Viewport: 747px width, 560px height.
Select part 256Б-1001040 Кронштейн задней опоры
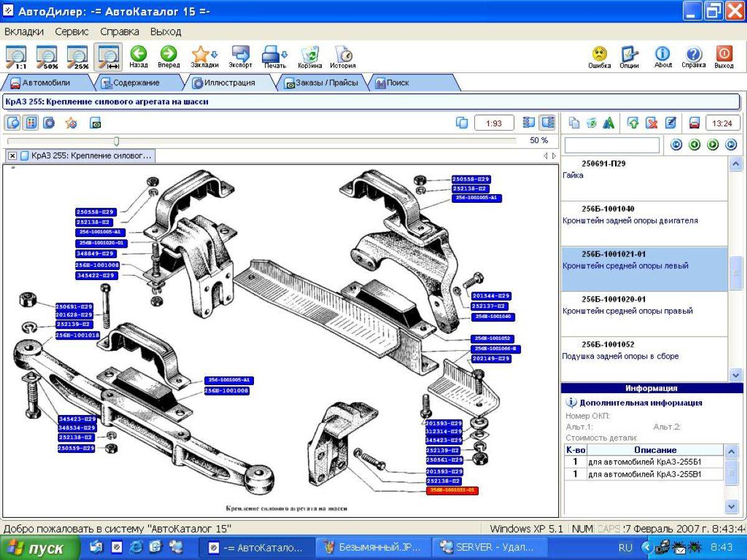tap(644, 224)
